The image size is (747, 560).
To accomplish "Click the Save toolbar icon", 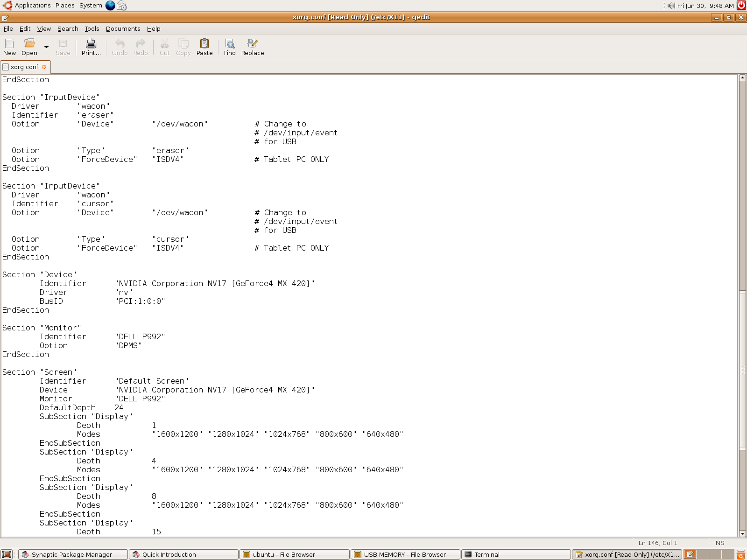I will (x=63, y=47).
